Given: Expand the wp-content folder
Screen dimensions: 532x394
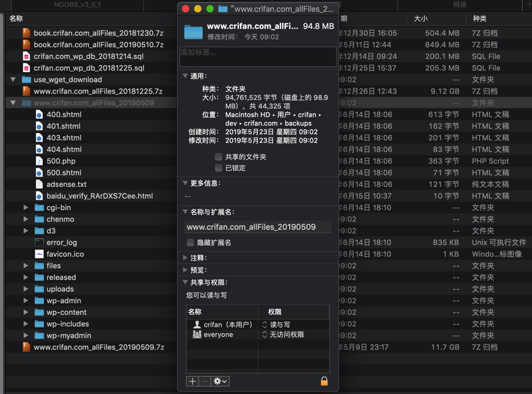Looking at the screenshot, I should click(26, 313).
